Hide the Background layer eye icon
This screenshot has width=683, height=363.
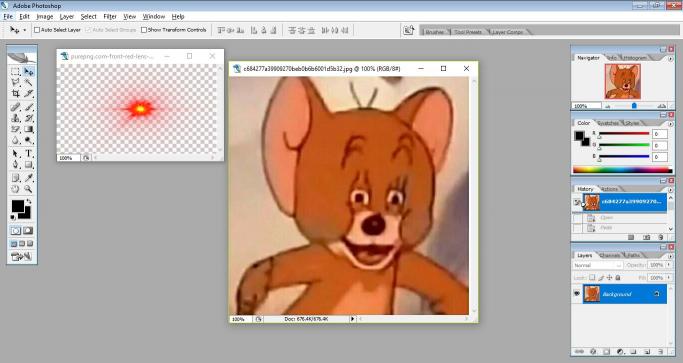577,294
